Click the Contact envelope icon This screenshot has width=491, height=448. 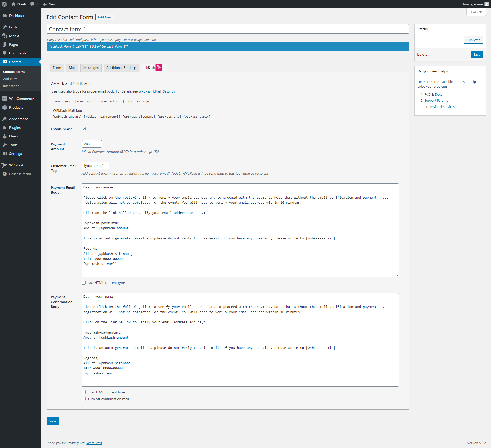5,62
